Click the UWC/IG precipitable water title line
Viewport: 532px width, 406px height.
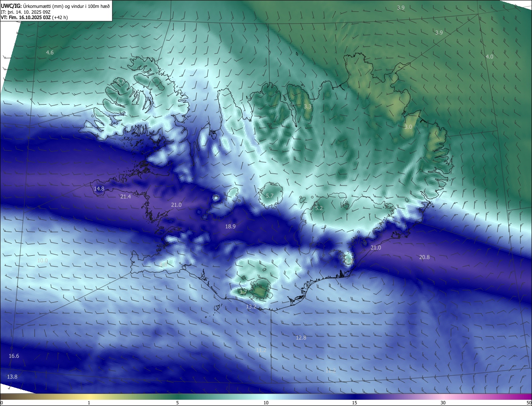coord(55,6)
